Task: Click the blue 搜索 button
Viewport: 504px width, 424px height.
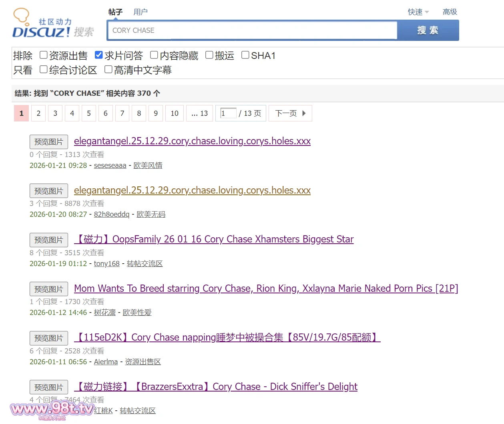Action: coord(428,30)
